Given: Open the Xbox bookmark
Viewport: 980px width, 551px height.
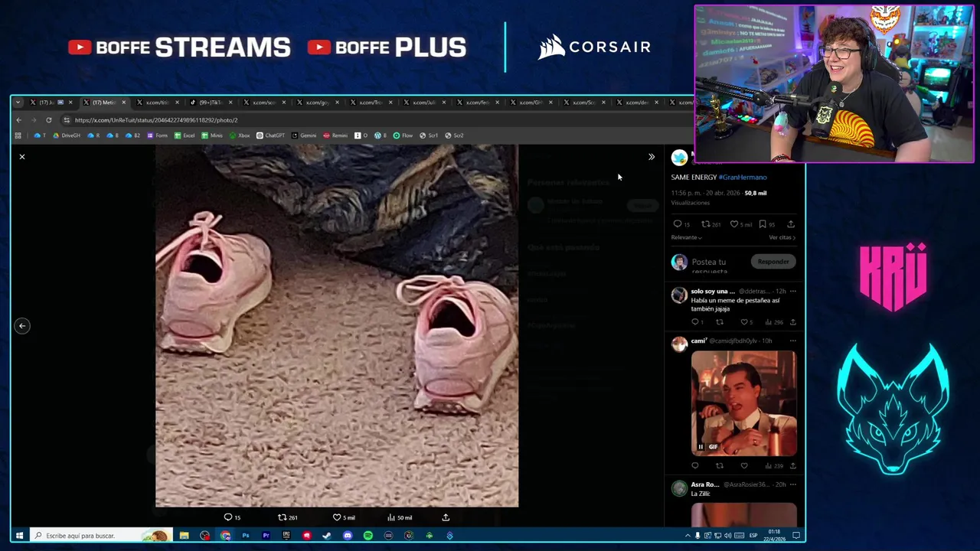Looking at the screenshot, I should [x=240, y=135].
